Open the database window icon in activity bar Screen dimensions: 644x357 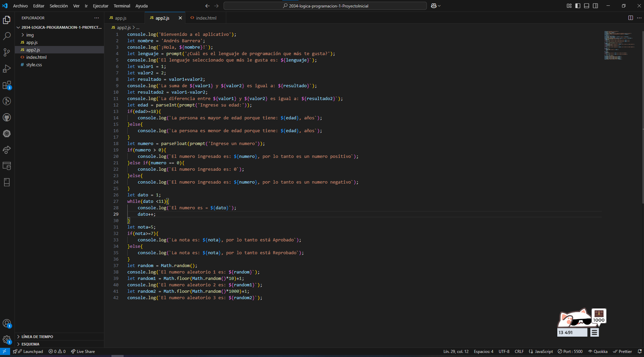[7, 166]
